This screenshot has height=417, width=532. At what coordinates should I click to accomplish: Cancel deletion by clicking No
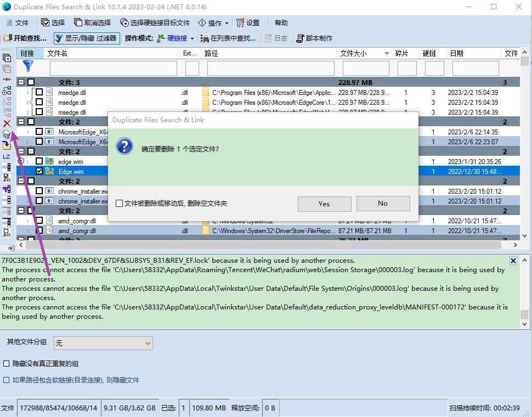coord(383,203)
